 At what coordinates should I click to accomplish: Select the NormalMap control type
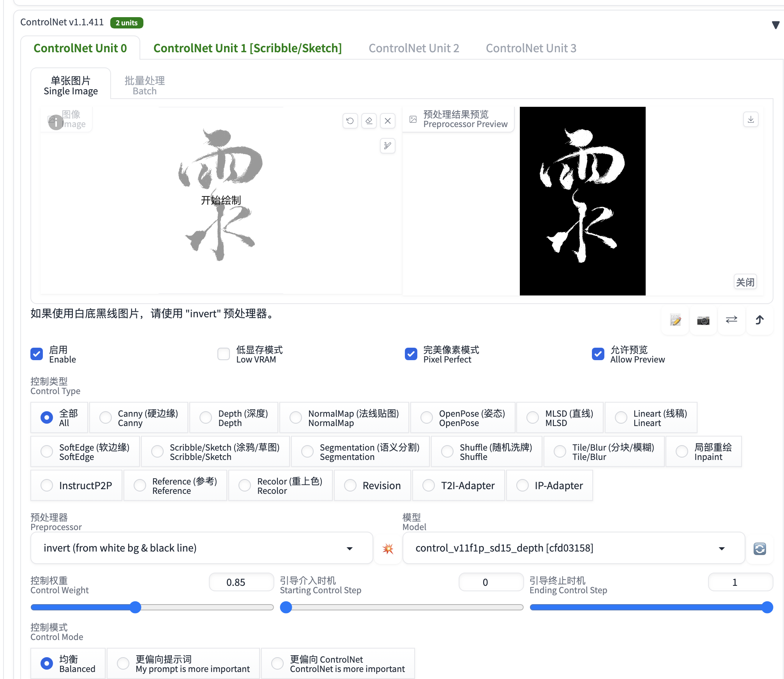tap(344, 417)
